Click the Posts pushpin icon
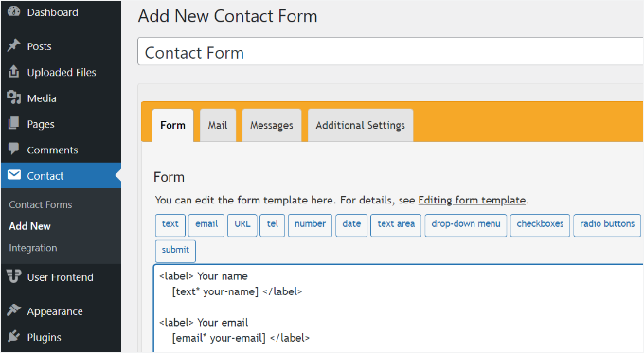The image size is (644, 353). pos(13,45)
